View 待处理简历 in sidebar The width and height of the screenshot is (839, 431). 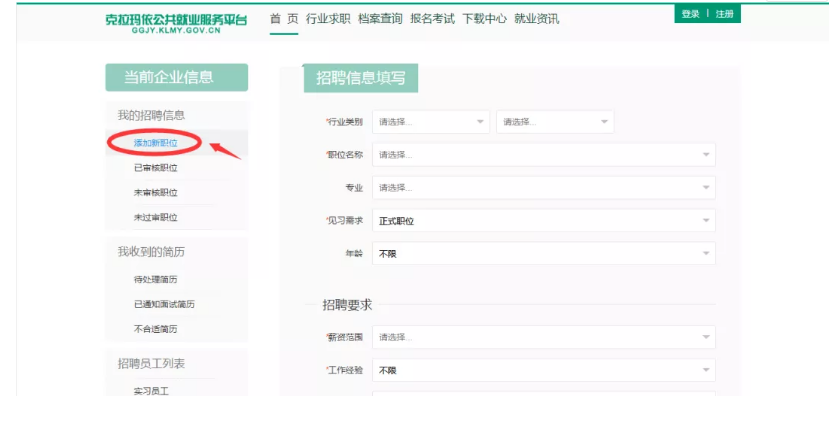(x=156, y=279)
